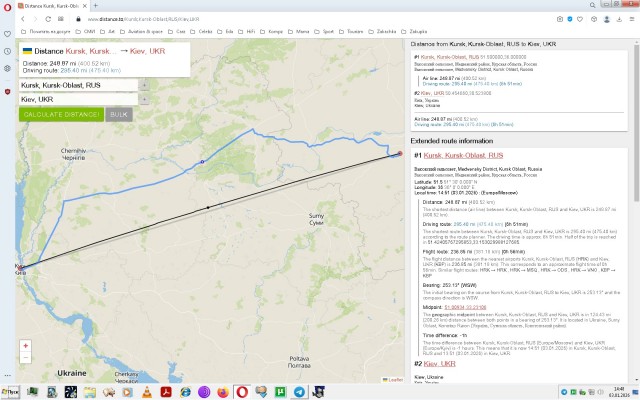
Task: Add page to bookmarks heart icon
Action: (x=580, y=19)
